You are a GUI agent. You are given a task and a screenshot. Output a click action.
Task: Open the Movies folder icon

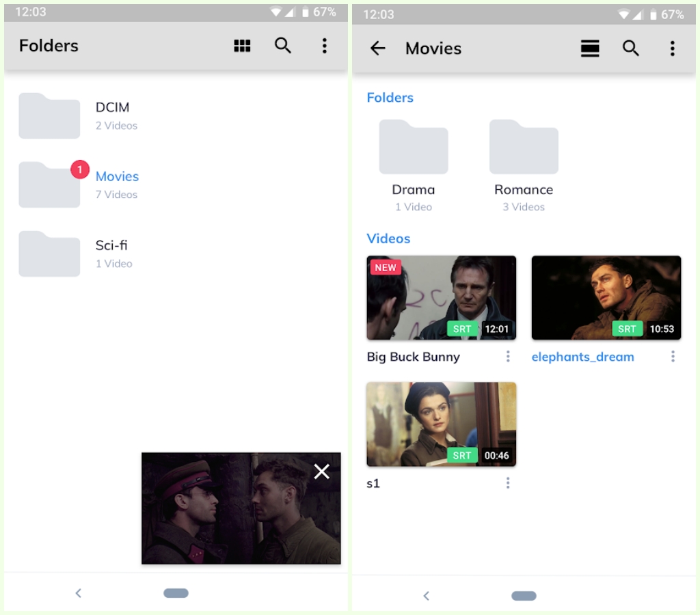[49, 184]
